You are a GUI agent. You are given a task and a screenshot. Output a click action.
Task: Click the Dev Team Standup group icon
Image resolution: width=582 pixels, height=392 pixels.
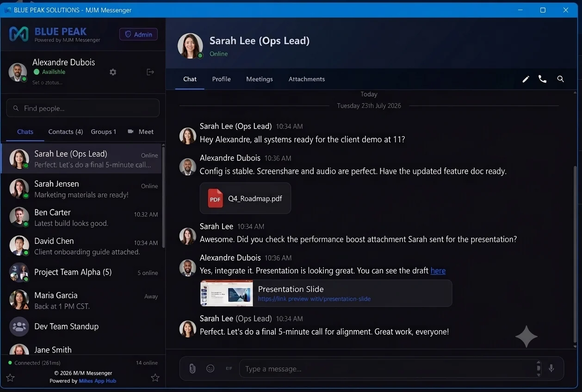(19, 326)
